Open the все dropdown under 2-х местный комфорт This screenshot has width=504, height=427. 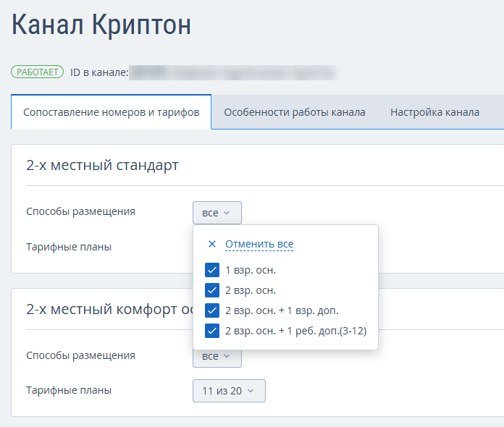pos(217,358)
